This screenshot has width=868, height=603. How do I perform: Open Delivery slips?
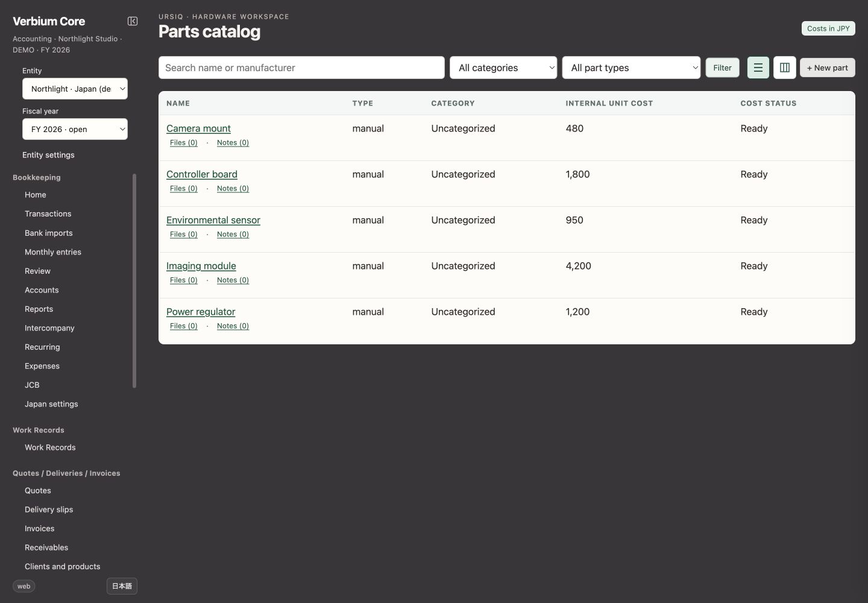(x=49, y=510)
